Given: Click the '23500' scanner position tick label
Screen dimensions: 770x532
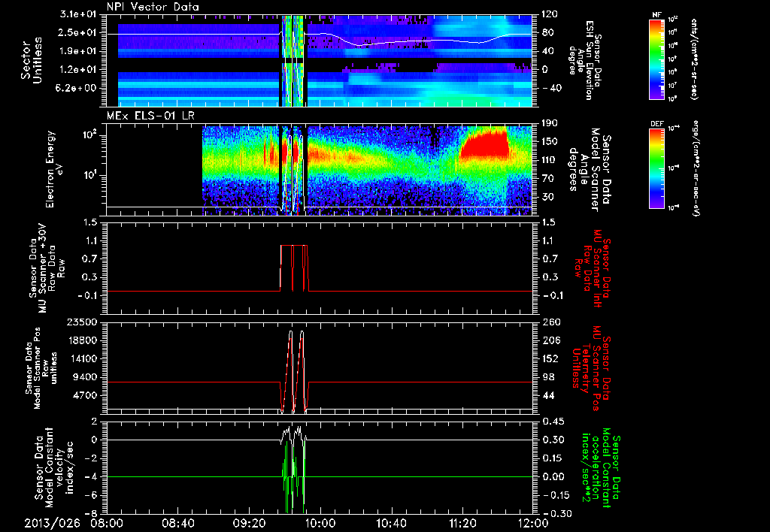Looking at the screenshot, I should (83, 322).
